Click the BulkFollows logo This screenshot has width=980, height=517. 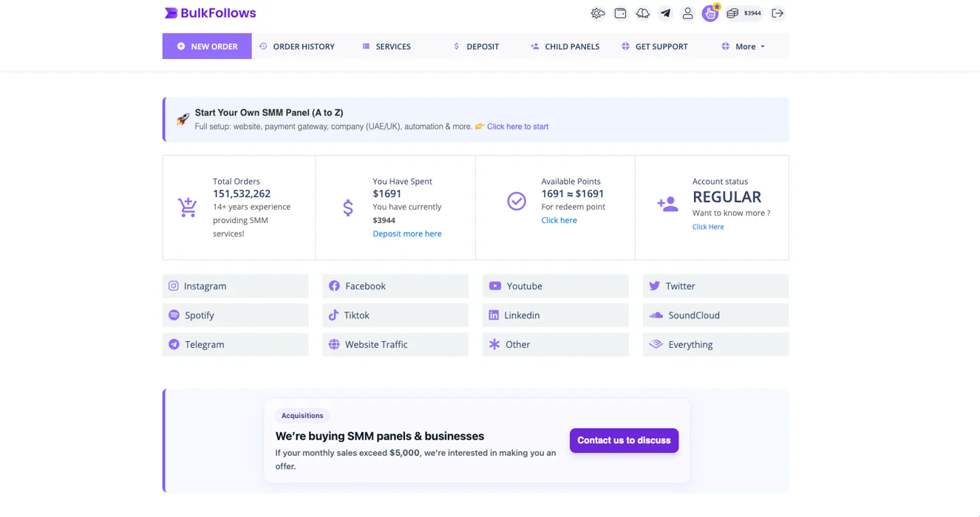click(x=210, y=13)
